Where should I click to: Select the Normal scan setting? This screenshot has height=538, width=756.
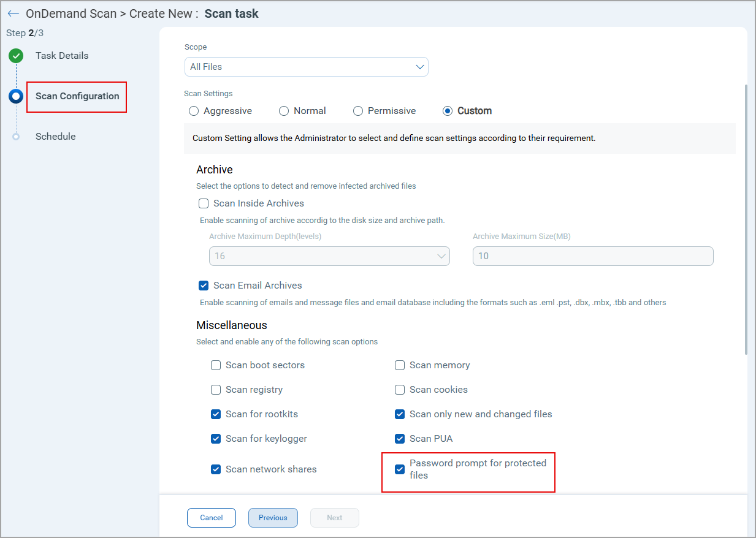coord(284,112)
